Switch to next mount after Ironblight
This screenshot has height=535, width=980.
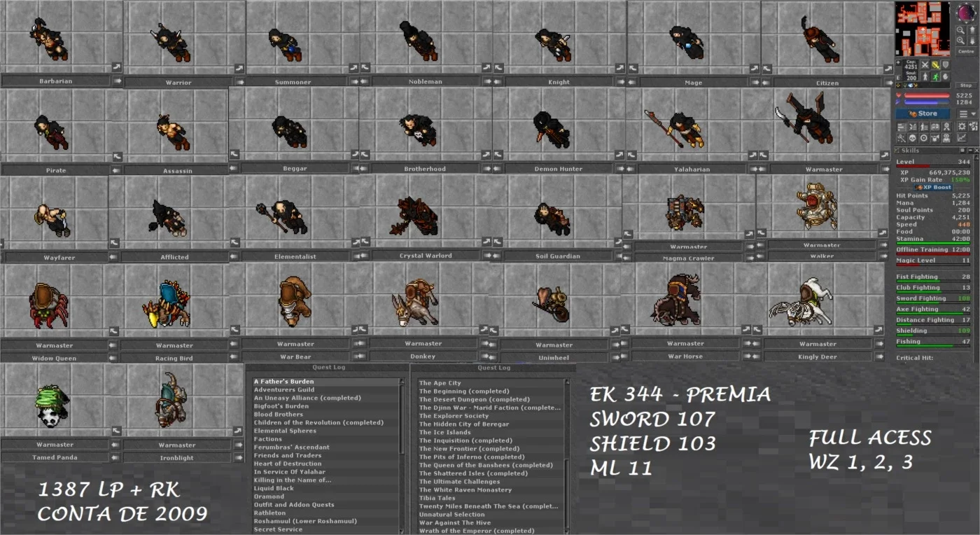[238, 457]
